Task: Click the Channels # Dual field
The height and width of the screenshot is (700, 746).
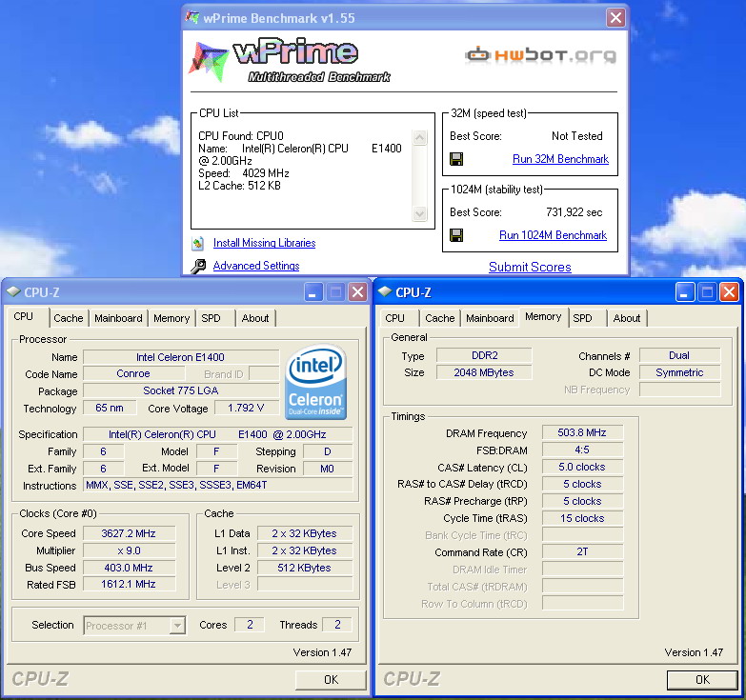Action: (680, 355)
